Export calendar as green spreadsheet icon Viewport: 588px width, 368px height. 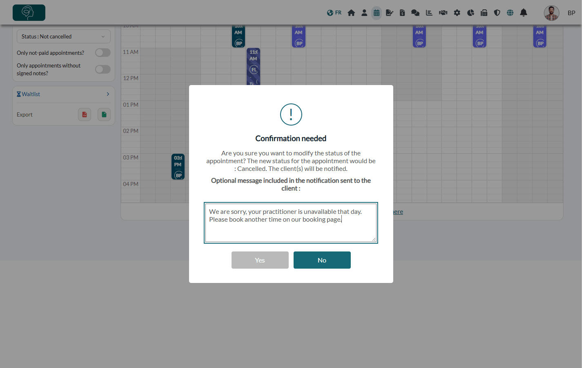pos(104,114)
